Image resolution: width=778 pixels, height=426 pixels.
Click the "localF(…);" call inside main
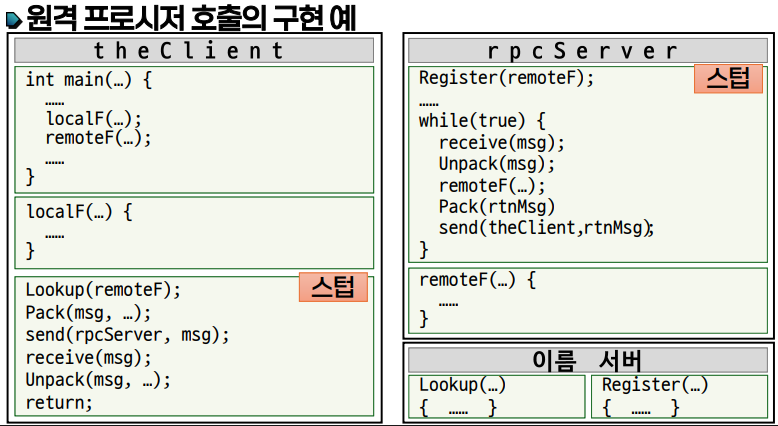click(94, 119)
